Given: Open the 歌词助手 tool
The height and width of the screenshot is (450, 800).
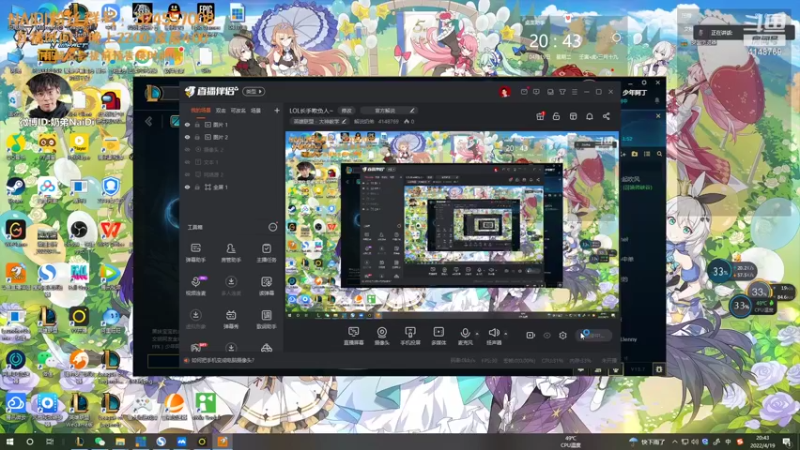Looking at the screenshot, I should tap(266, 319).
